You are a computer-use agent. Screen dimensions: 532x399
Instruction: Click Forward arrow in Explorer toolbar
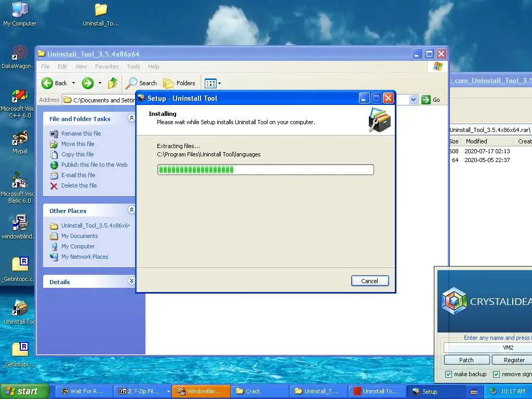pos(87,83)
